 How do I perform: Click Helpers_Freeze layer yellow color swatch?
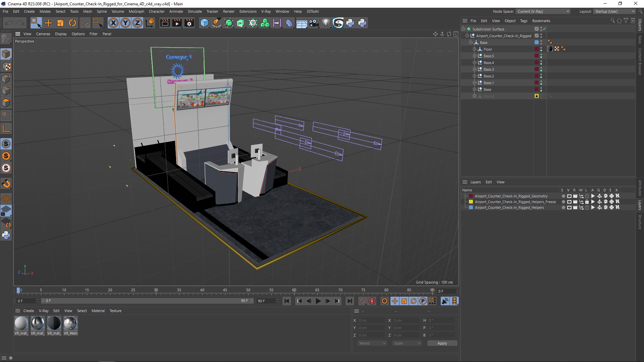pyautogui.click(x=471, y=202)
